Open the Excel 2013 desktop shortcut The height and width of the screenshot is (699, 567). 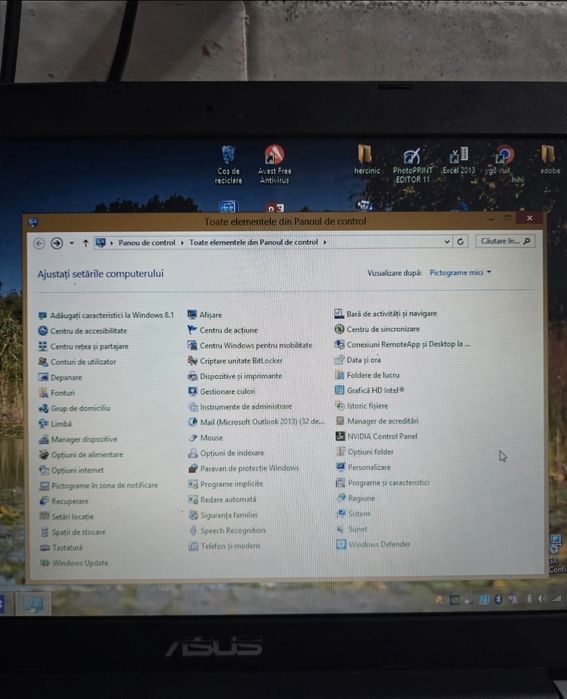[459, 161]
